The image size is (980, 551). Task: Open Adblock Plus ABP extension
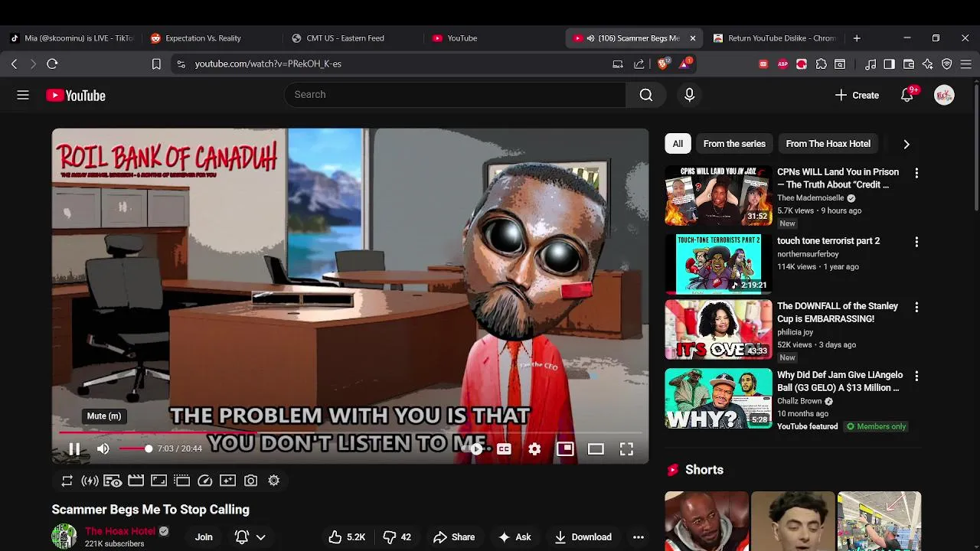click(x=782, y=64)
